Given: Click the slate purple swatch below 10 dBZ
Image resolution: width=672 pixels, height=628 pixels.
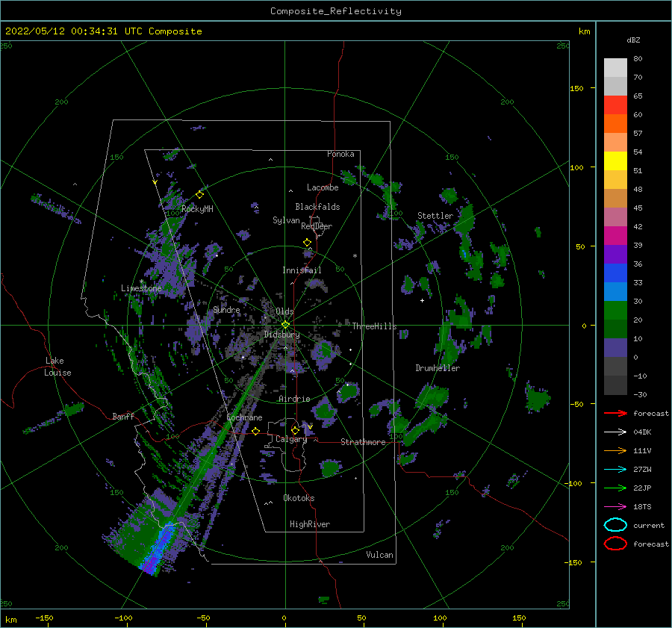Looking at the screenshot, I should click(x=615, y=347).
